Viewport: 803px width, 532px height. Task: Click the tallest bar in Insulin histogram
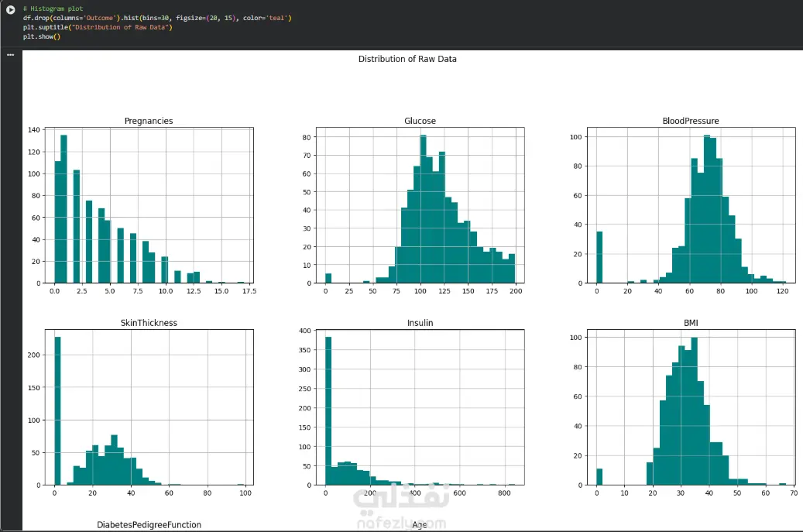(x=328, y=410)
